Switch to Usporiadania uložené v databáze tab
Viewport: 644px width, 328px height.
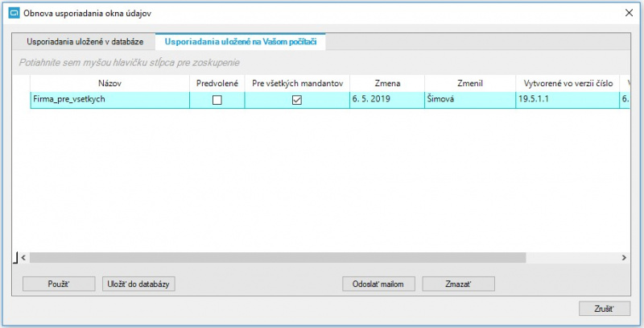(x=85, y=42)
